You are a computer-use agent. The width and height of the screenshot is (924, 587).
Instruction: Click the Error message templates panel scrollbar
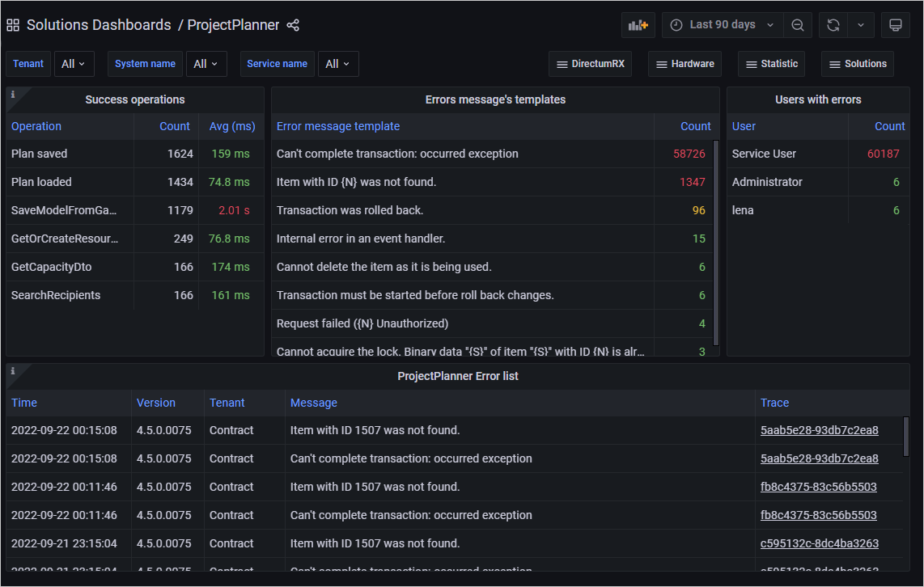(715, 243)
